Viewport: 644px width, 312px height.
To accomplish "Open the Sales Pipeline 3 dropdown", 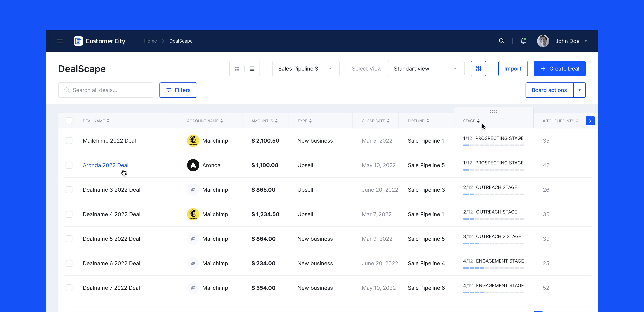I will pos(306,68).
